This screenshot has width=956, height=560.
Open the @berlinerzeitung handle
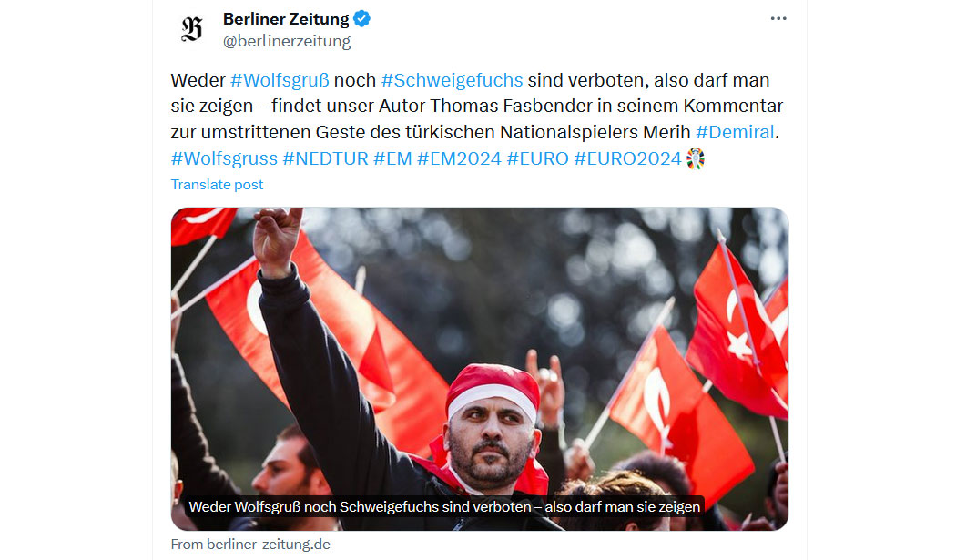point(287,42)
